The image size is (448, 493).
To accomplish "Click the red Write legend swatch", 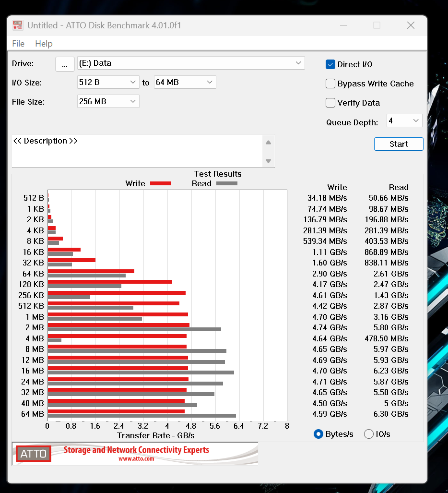I will click(x=161, y=183).
